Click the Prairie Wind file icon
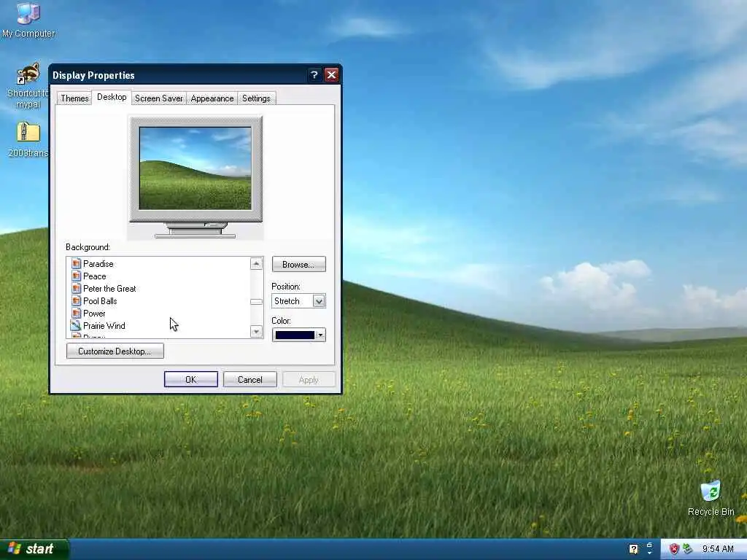 [76, 325]
